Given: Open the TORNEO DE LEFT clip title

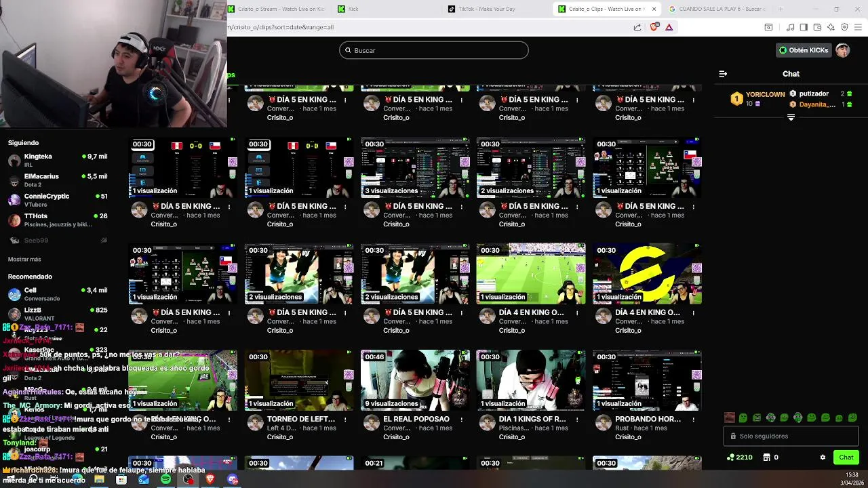Looking at the screenshot, I should 301,419.
